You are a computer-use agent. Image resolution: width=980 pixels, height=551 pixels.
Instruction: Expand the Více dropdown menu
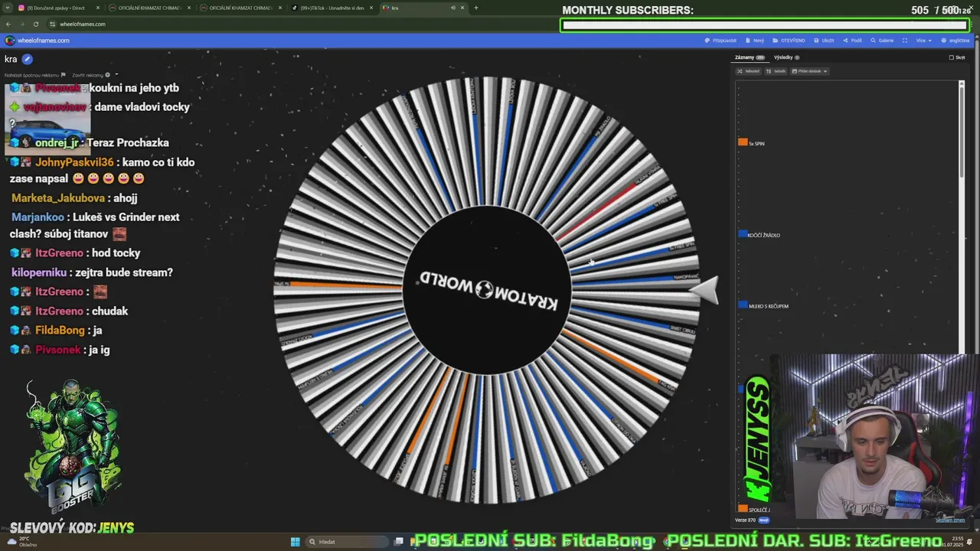pyautogui.click(x=923, y=41)
